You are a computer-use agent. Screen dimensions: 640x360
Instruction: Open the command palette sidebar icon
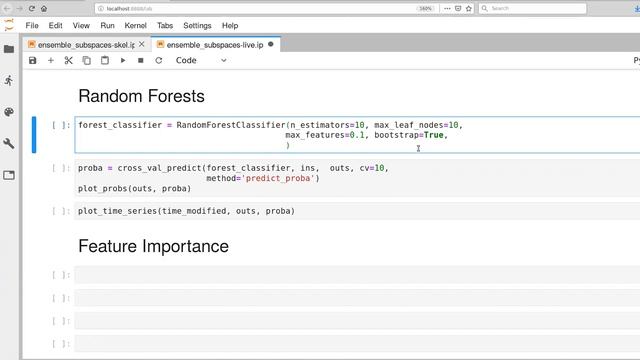click(x=9, y=112)
